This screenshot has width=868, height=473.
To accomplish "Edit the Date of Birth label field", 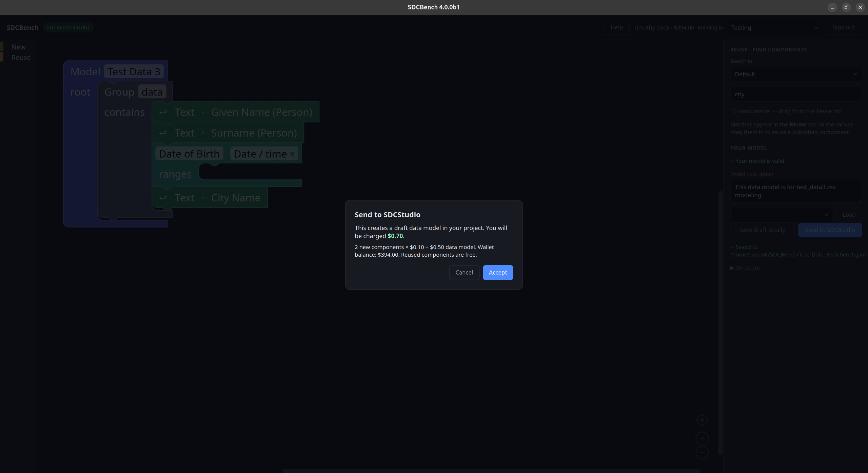I will (x=189, y=154).
